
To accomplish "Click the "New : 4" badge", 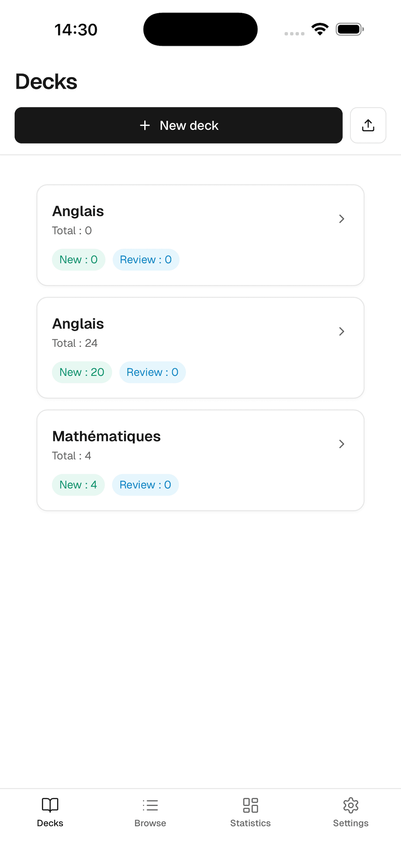I will (78, 485).
